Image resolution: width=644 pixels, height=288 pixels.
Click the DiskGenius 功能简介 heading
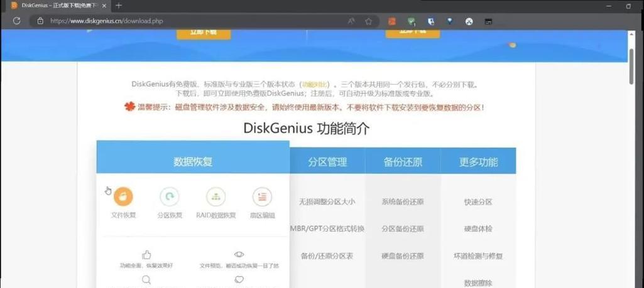[x=307, y=129]
